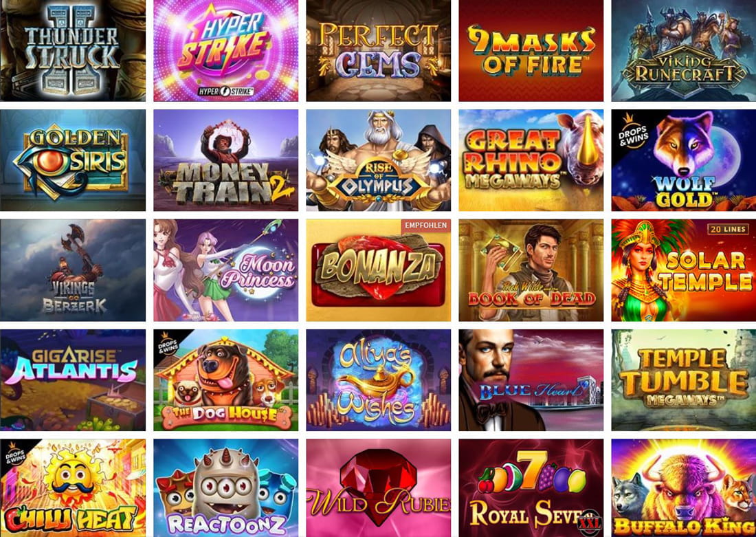756x537 pixels.
Task: Click the Empfohlen label on Bonanza
Action: (x=425, y=225)
